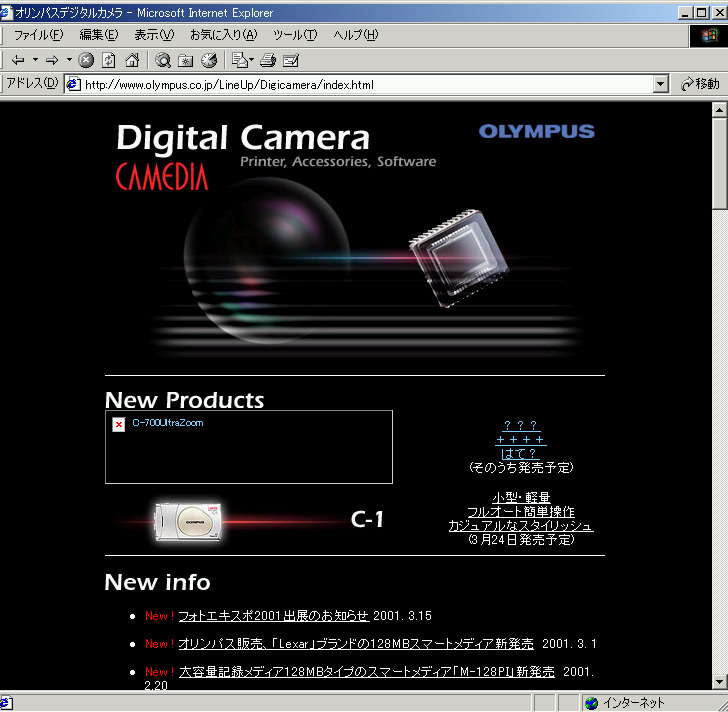Click the フルオート簡単操作 link
Image resolution: width=728 pixels, height=712 pixels.
coord(521,511)
